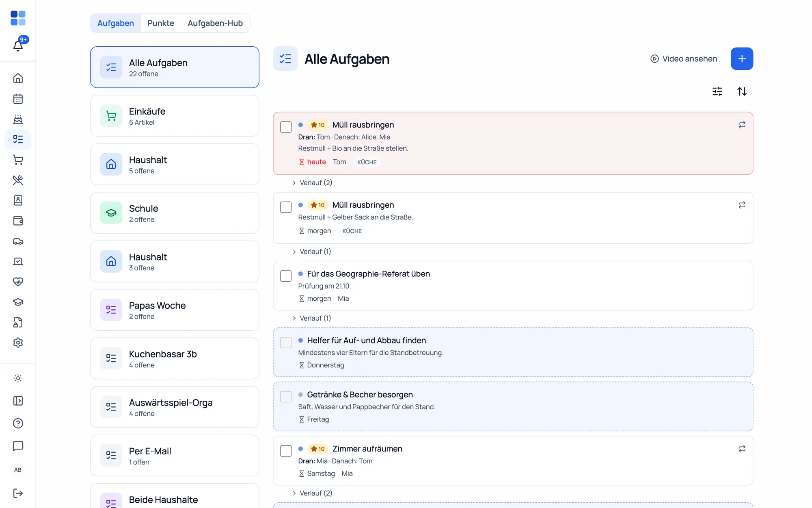Open the birthday cake icon in sidebar
Image resolution: width=812 pixels, height=508 pixels.
coord(18,119)
